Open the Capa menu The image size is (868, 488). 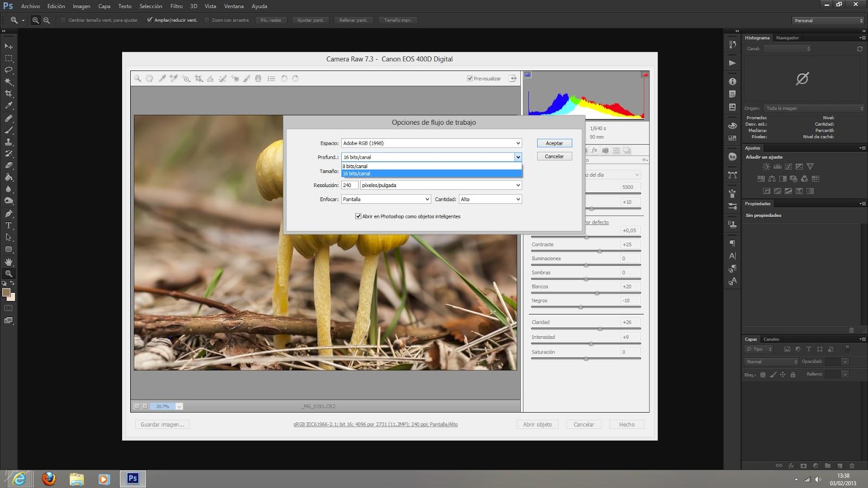104,7
